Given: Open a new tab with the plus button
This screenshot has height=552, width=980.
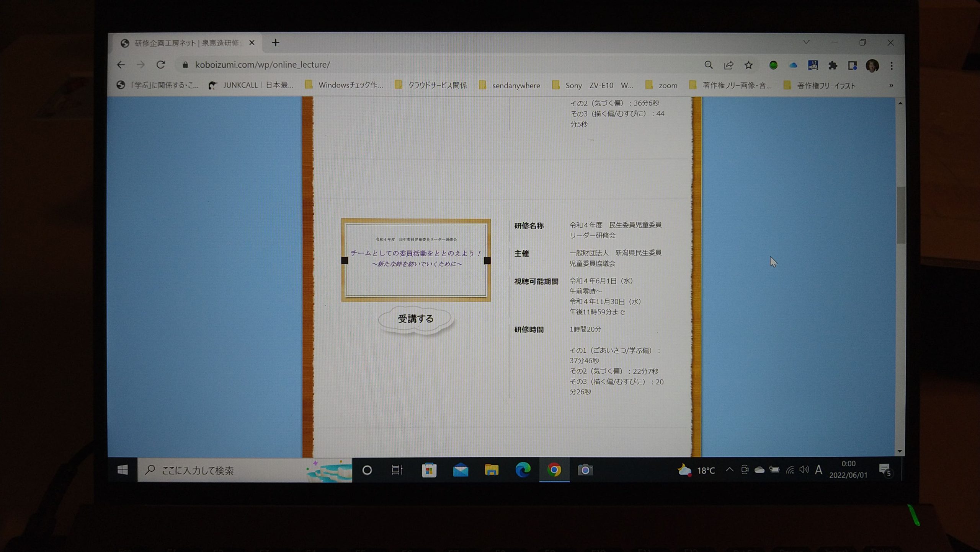Looking at the screenshot, I should pyautogui.click(x=275, y=42).
